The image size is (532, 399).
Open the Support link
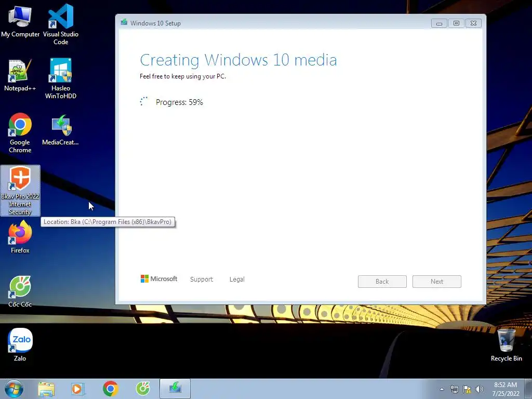point(202,279)
